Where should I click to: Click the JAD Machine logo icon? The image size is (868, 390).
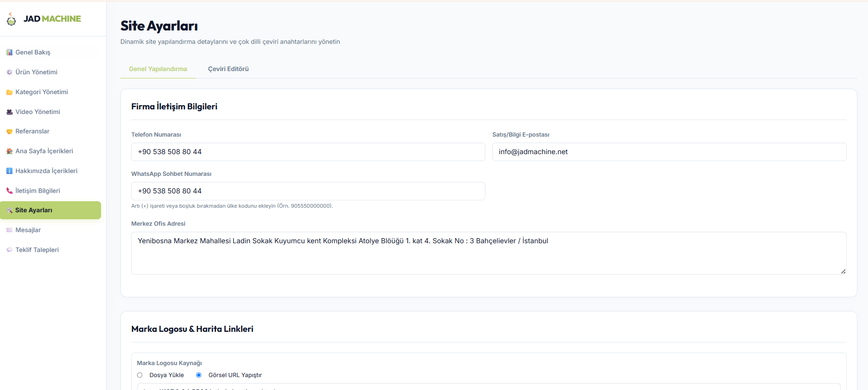click(x=11, y=19)
